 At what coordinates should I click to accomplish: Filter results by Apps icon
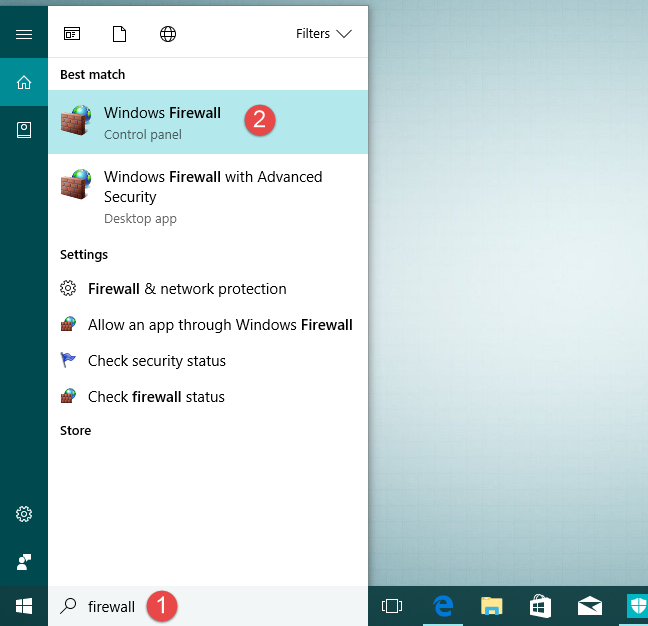click(72, 34)
